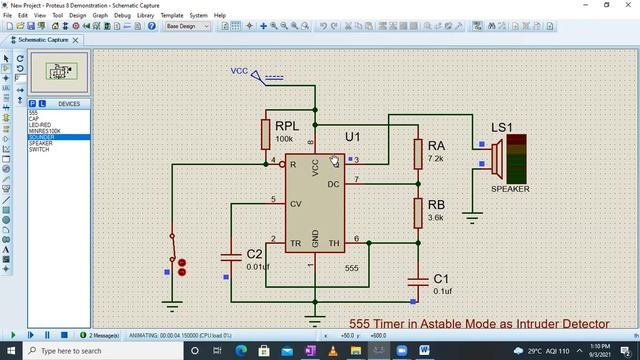
Task: Click the Save Project disk icon
Action: 31,26
